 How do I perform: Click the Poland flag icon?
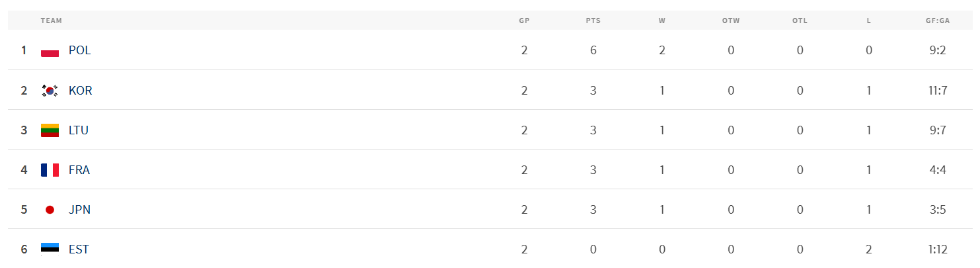[50, 50]
